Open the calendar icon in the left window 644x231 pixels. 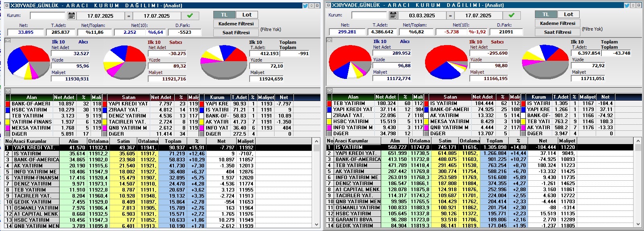click(x=72, y=16)
